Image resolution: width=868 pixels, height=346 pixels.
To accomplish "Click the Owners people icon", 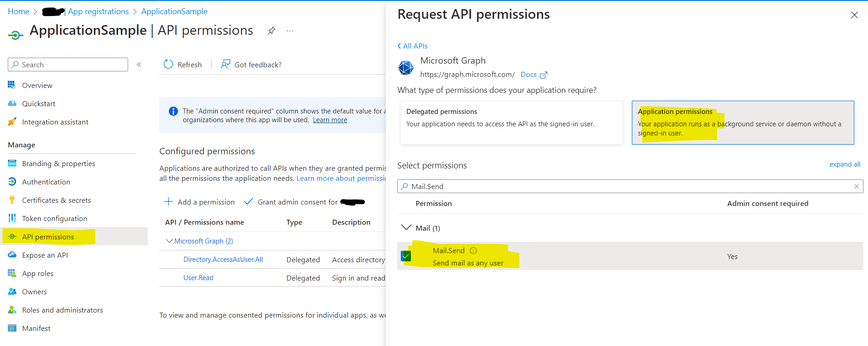I will pos(12,292).
